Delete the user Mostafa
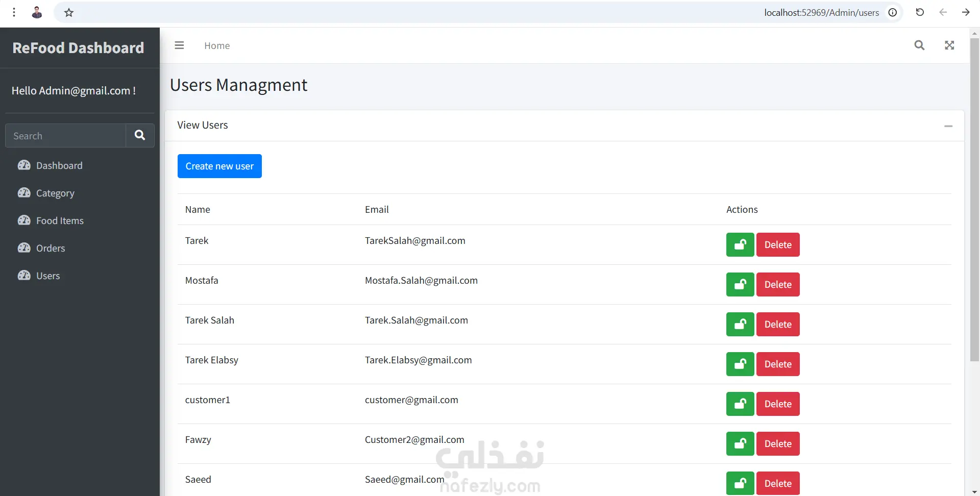This screenshot has width=980, height=496. (778, 284)
